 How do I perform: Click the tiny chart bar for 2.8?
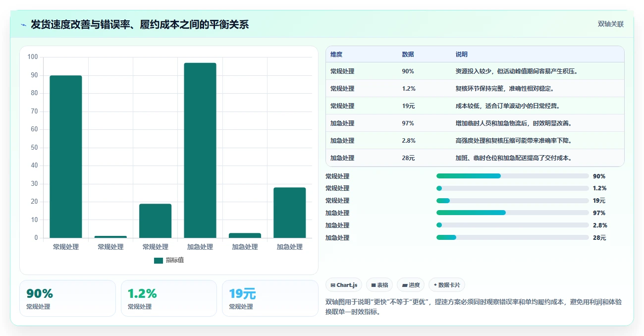(x=245, y=235)
